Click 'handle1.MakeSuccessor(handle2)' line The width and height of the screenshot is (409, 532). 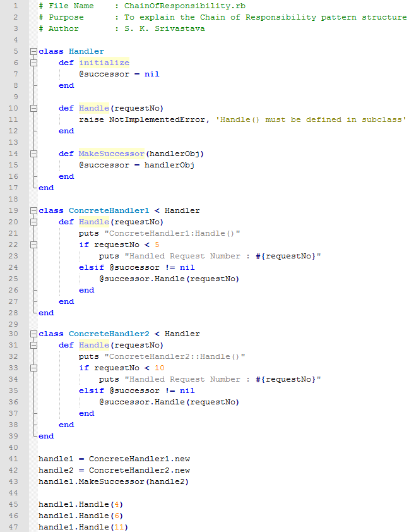[114, 481]
